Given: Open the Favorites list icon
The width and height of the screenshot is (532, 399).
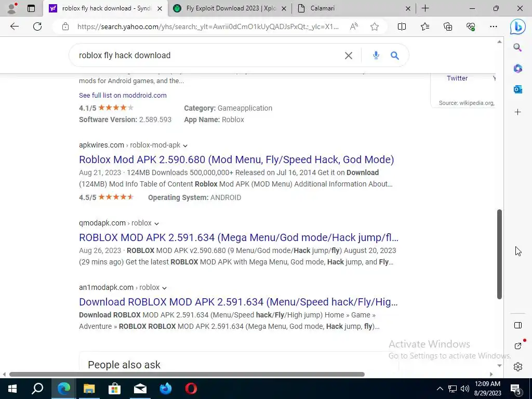Looking at the screenshot, I should pyautogui.click(x=425, y=26).
